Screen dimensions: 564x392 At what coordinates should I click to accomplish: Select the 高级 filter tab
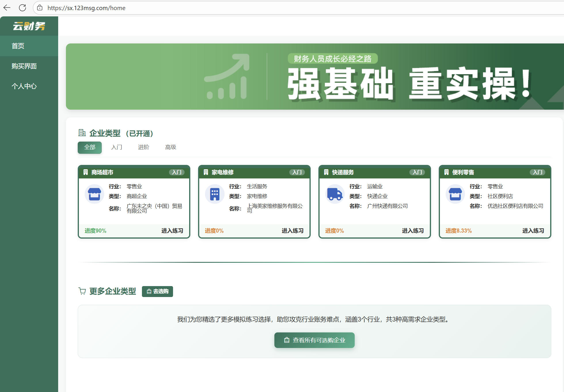coord(170,147)
